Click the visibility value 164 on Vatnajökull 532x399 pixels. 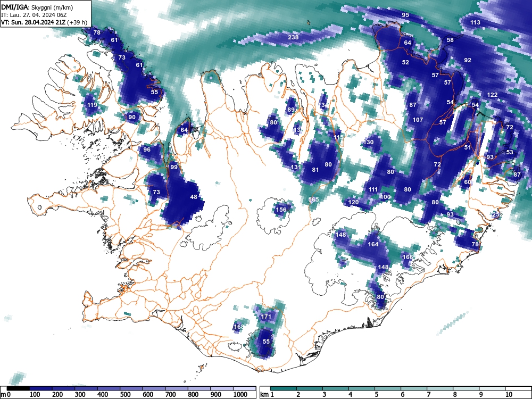click(373, 244)
